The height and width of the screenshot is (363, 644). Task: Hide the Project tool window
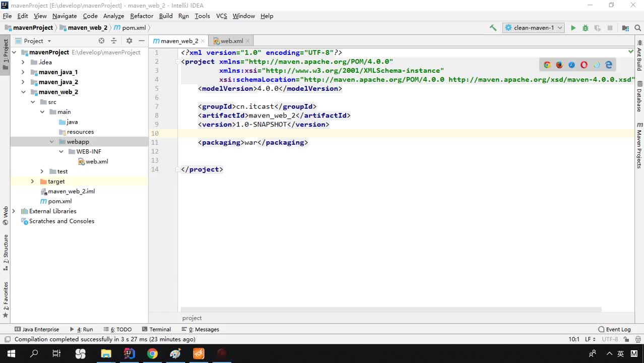[142, 41]
